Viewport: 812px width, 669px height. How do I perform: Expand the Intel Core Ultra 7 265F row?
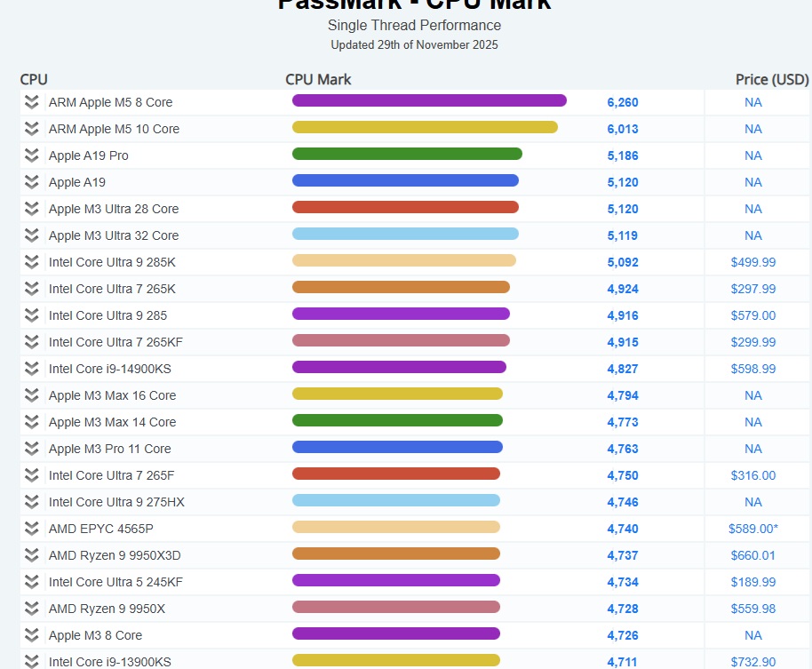[32, 475]
